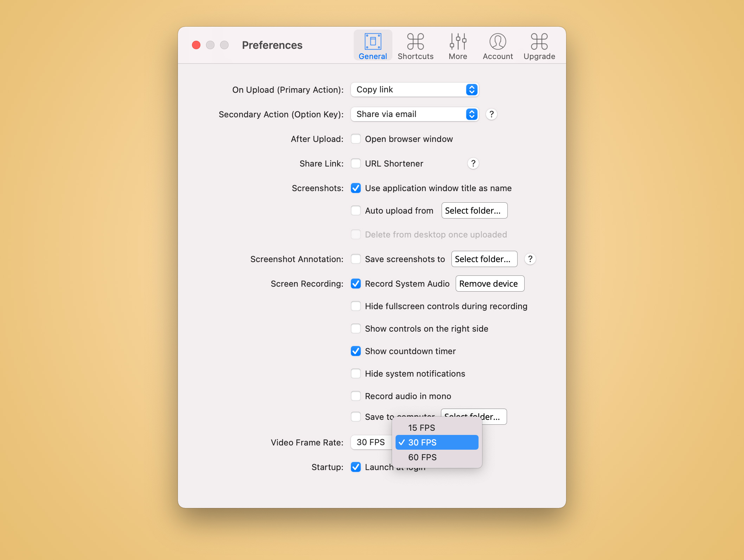Image resolution: width=744 pixels, height=560 pixels.
Task: Click Select folder beside Auto upload from
Action: (474, 210)
